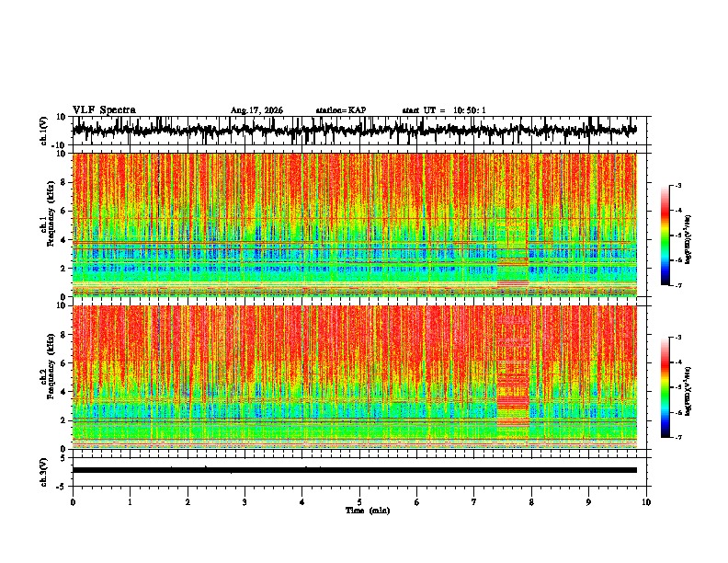This screenshot has width=728, height=563.
Task: Click the ch.1 waveform trace panel
Action: tap(359, 131)
